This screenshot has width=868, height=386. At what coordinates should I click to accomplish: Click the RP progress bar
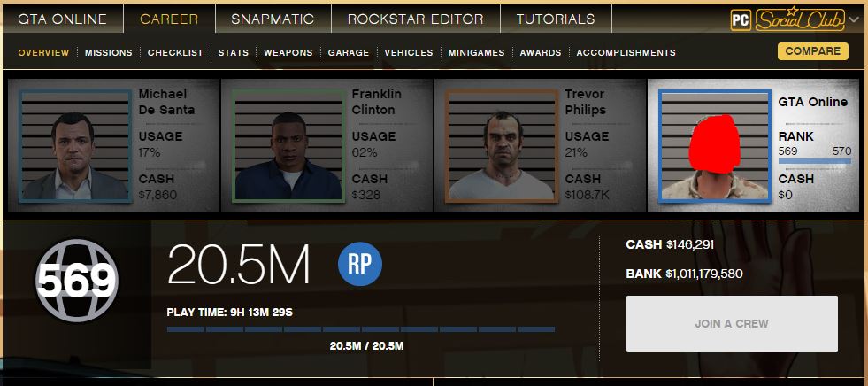click(361, 329)
